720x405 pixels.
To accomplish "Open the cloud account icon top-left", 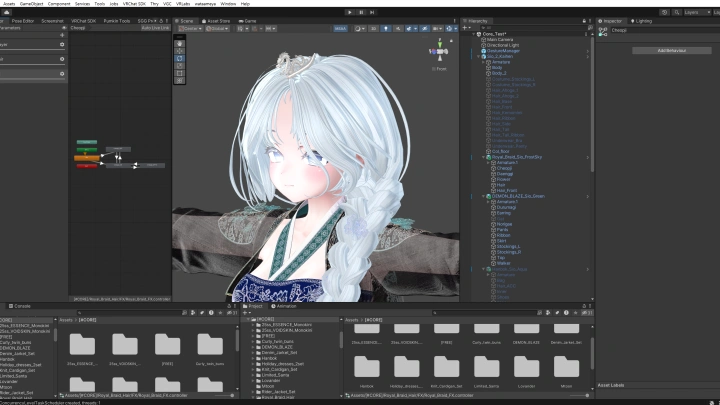I will pyautogui.click(x=6, y=12).
